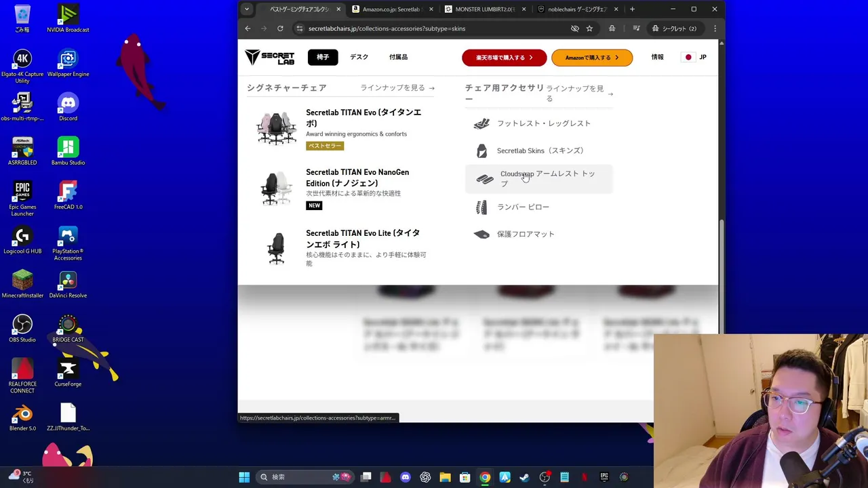Image resolution: width=868 pixels, height=488 pixels.
Task: Open フットレスト・レッグレスト accessory link
Action: 539,123
